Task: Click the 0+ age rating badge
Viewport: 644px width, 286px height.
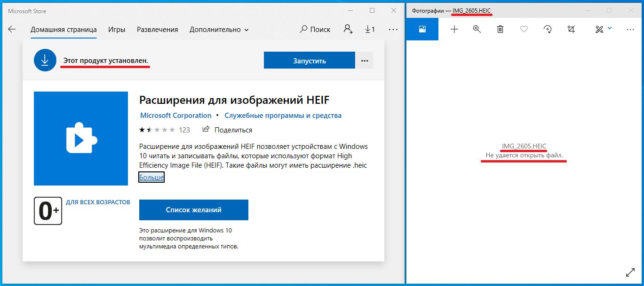Action: coord(48,211)
